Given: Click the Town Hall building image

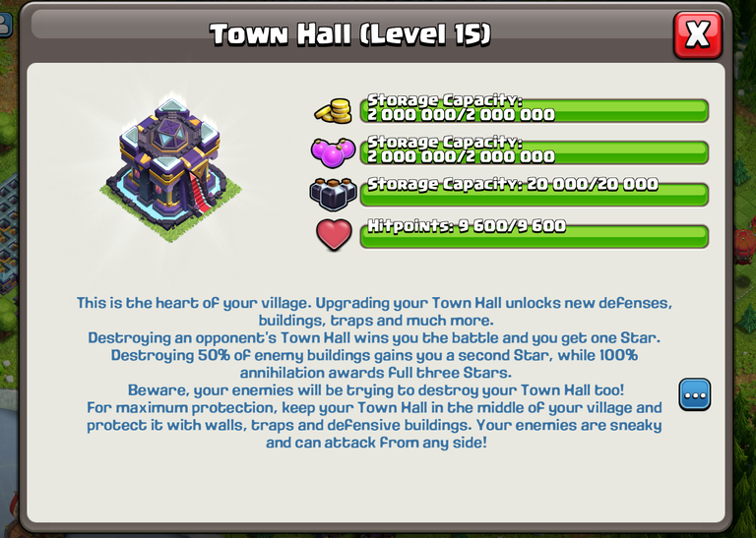Looking at the screenshot, I should coord(170,168).
